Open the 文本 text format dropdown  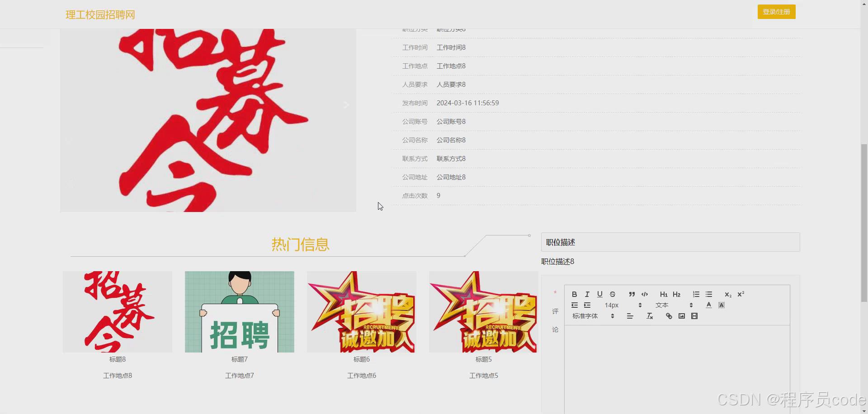tap(665, 305)
